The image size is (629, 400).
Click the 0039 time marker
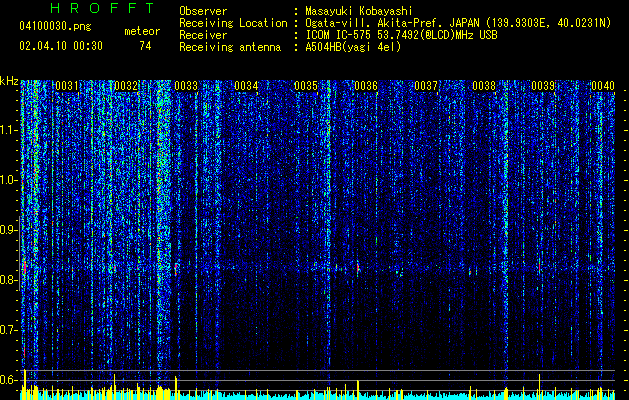pyautogui.click(x=543, y=86)
